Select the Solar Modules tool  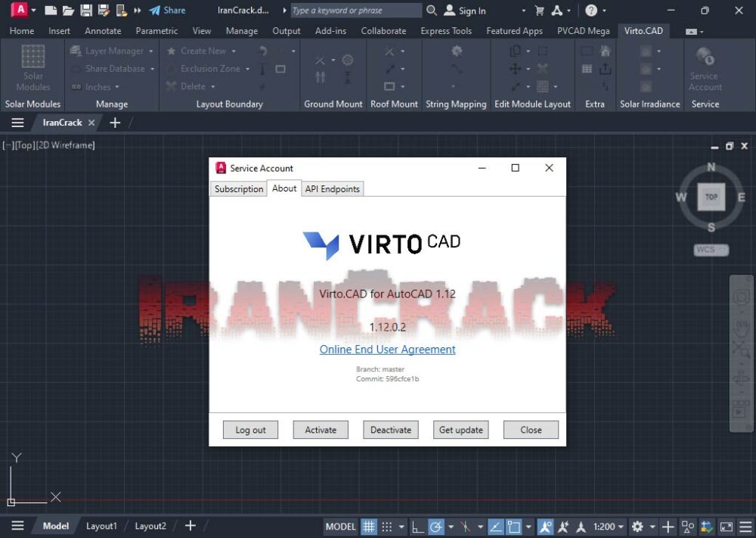(x=32, y=68)
